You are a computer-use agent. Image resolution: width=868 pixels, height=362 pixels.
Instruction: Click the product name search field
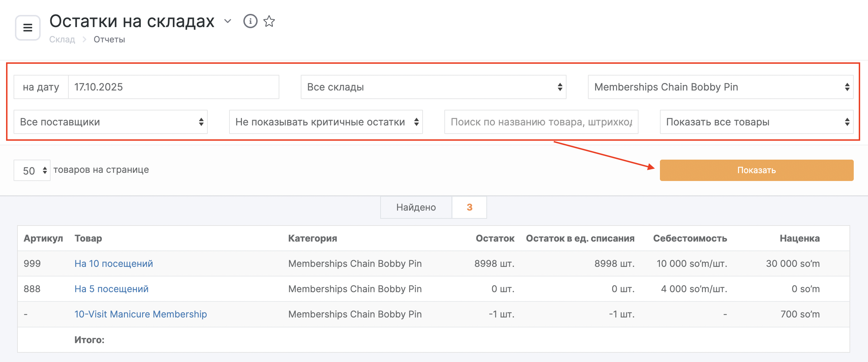541,122
